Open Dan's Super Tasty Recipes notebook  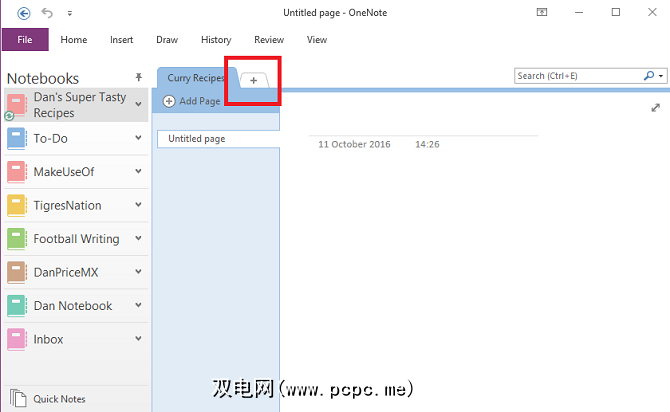76,105
